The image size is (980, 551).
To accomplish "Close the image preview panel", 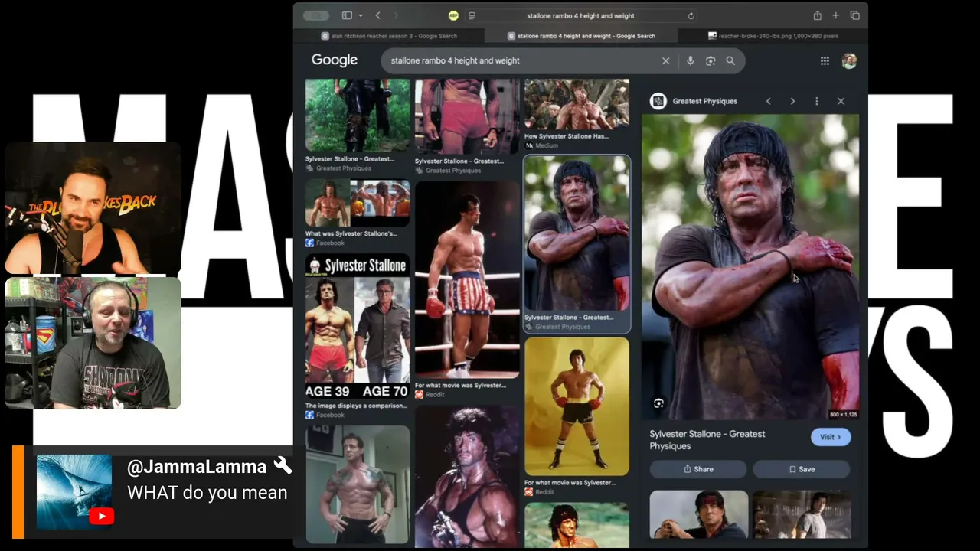I will tap(841, 101).
